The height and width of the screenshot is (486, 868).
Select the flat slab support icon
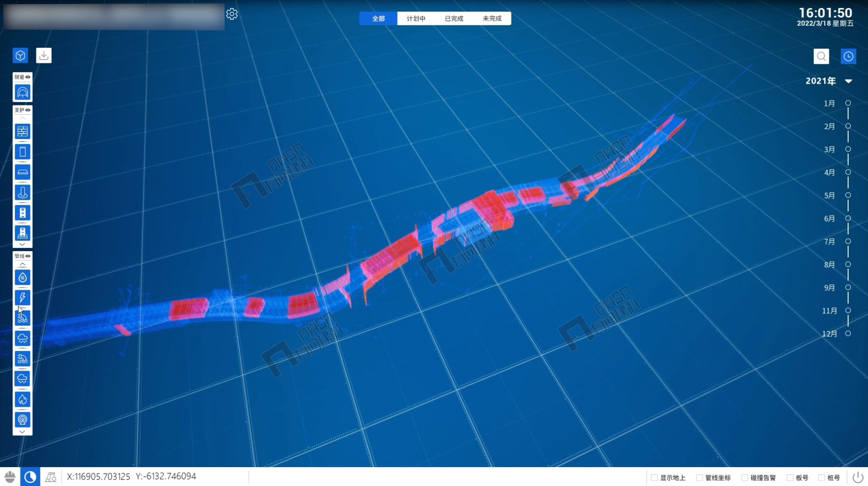tap(23, 172)
